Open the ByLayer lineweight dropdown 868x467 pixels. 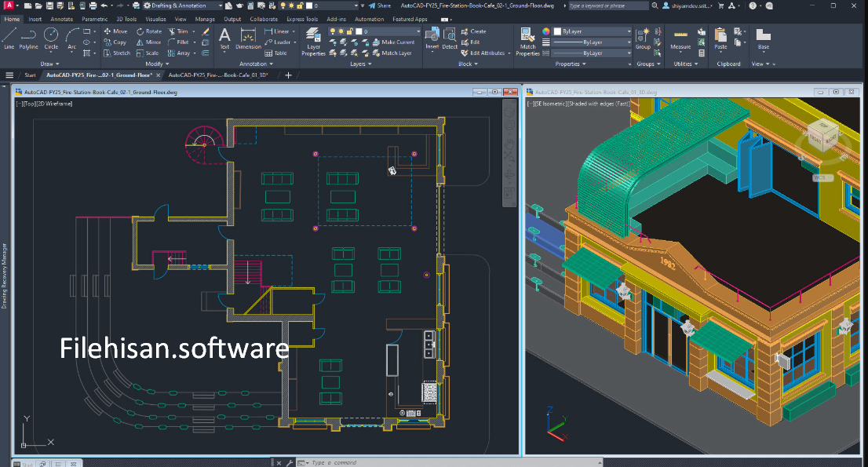pos(592,42)
